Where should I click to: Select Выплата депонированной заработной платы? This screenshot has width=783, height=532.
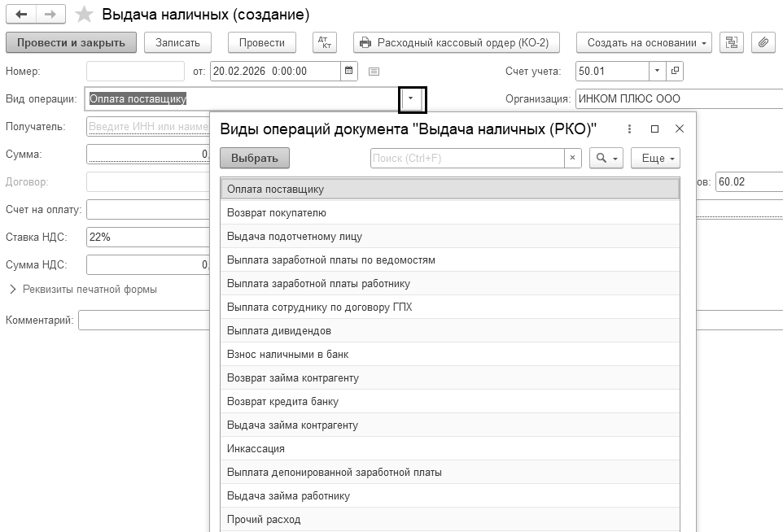click(x=450, y=472)
